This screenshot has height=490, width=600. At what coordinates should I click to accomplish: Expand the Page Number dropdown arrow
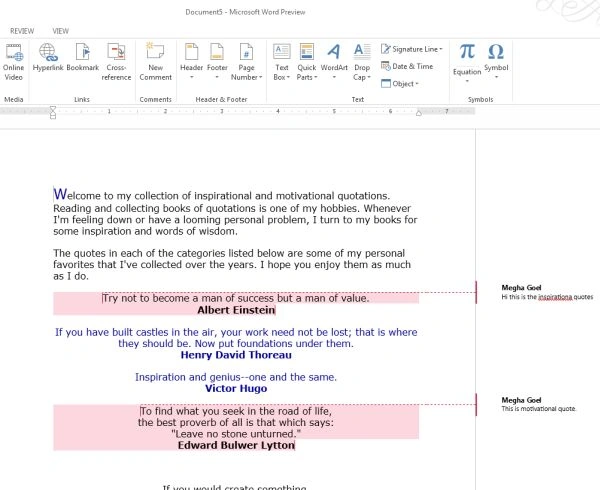pos(261,77)
